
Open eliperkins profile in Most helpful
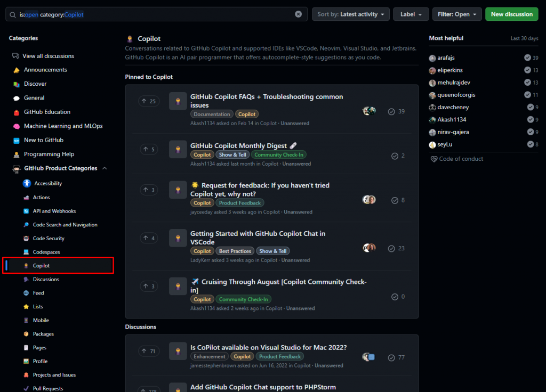click(450, 70)
